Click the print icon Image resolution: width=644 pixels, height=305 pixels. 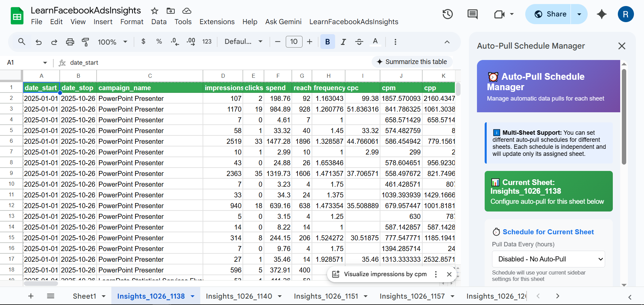70,42
